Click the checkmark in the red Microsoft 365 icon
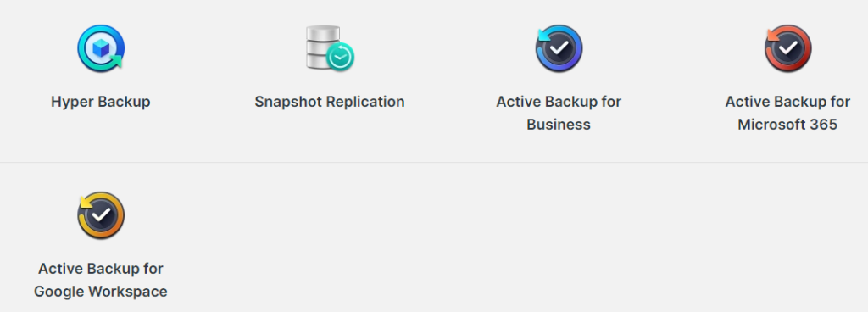868x312 pixels. pyautogui.click(x=788, y=48)
